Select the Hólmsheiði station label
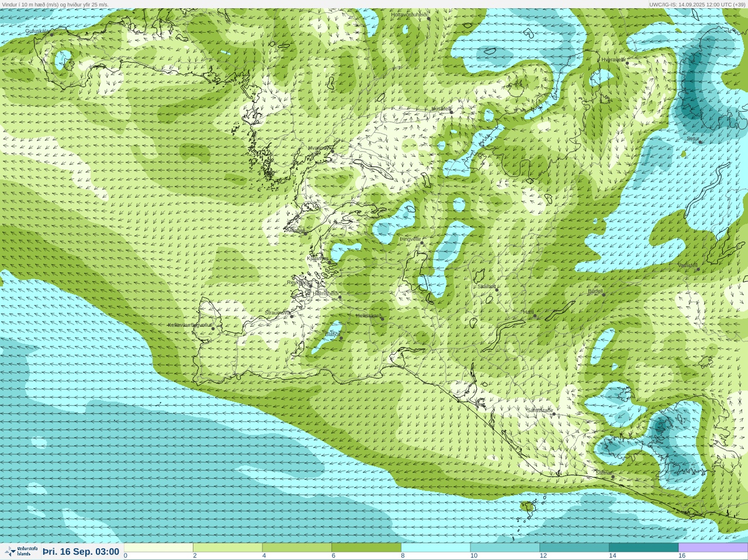 point(325,293)
